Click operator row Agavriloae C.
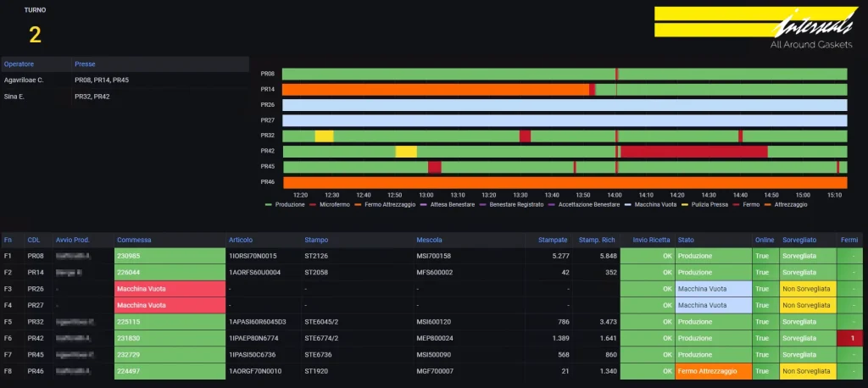868x388 pixels. point(125,80)
